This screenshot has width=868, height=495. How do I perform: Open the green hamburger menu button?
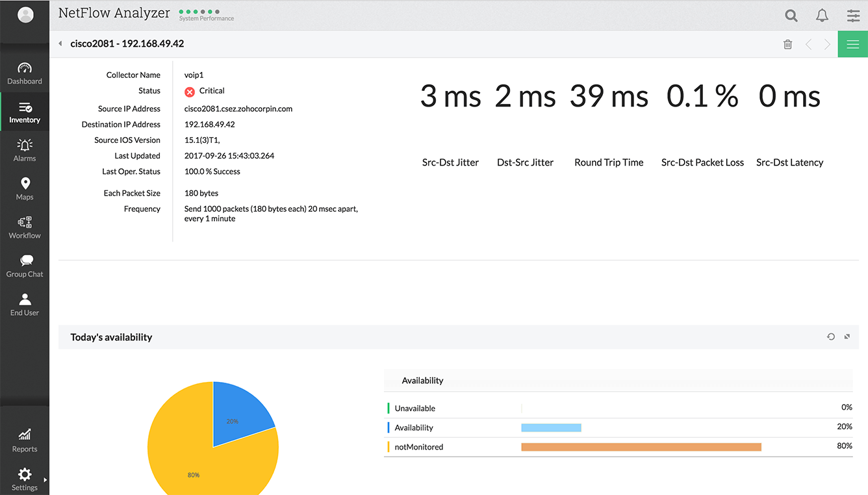point(852,44)
